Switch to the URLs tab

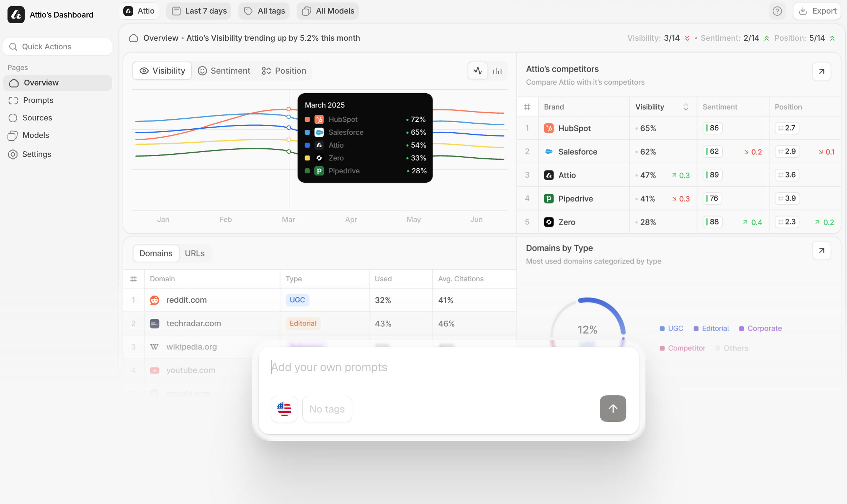tap(194, 253)
